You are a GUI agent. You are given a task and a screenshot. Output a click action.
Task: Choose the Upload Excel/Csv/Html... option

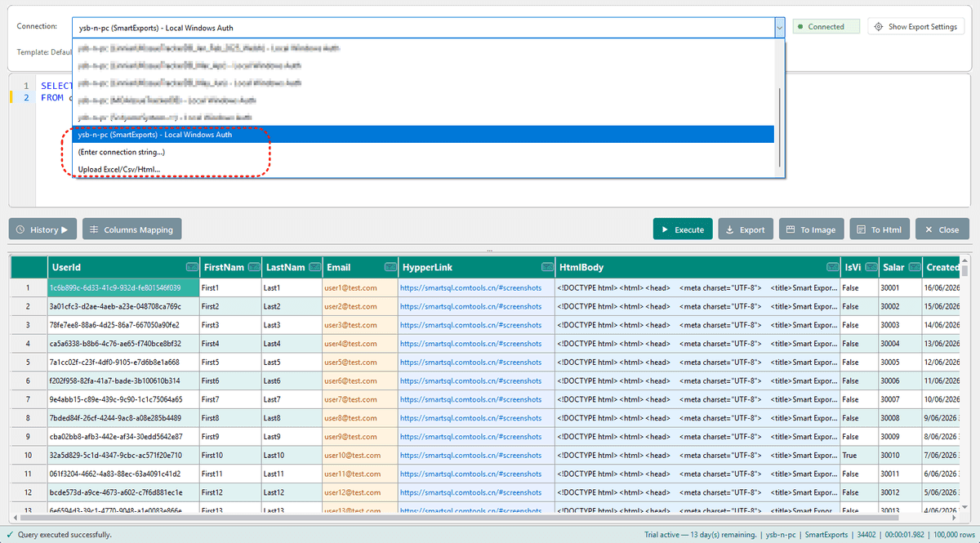(423, 170)
